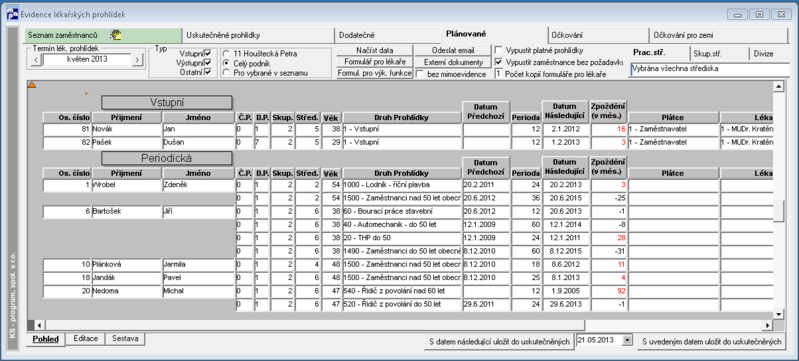Click the horizontal scrollbar right arrow

[x=768, y=325]
